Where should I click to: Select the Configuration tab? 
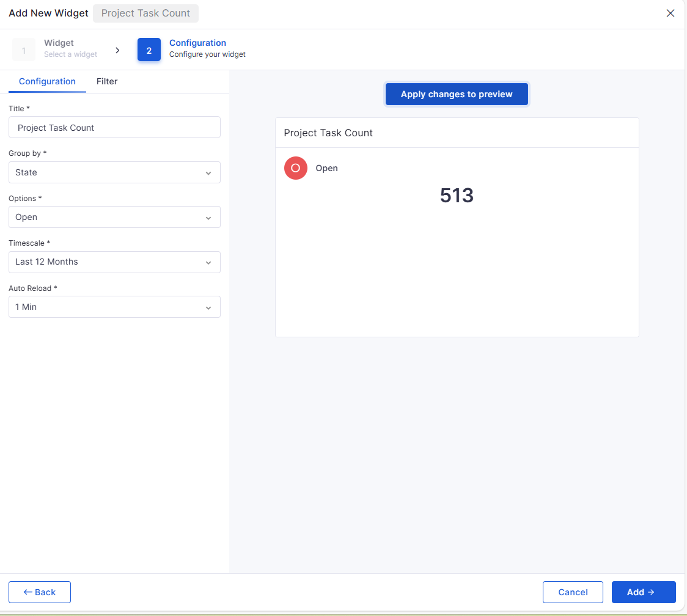[x=47, y=81]
